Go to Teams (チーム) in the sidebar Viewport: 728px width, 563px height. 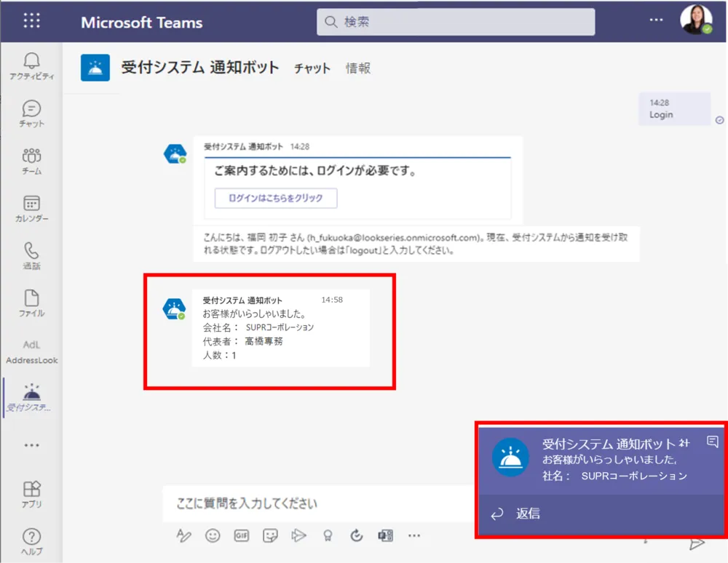[x=31, y=161]
